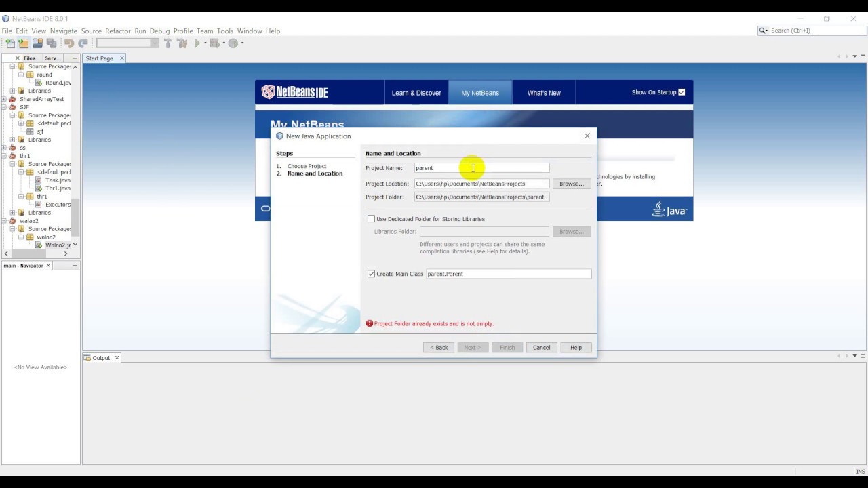The width and height of the screenshot is (868, 488).
Task: Click the Create Main Class text field
Action: [509, 274]
